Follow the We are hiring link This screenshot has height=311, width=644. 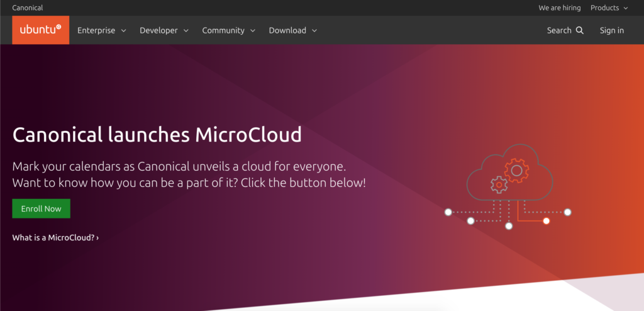[559, 8]
